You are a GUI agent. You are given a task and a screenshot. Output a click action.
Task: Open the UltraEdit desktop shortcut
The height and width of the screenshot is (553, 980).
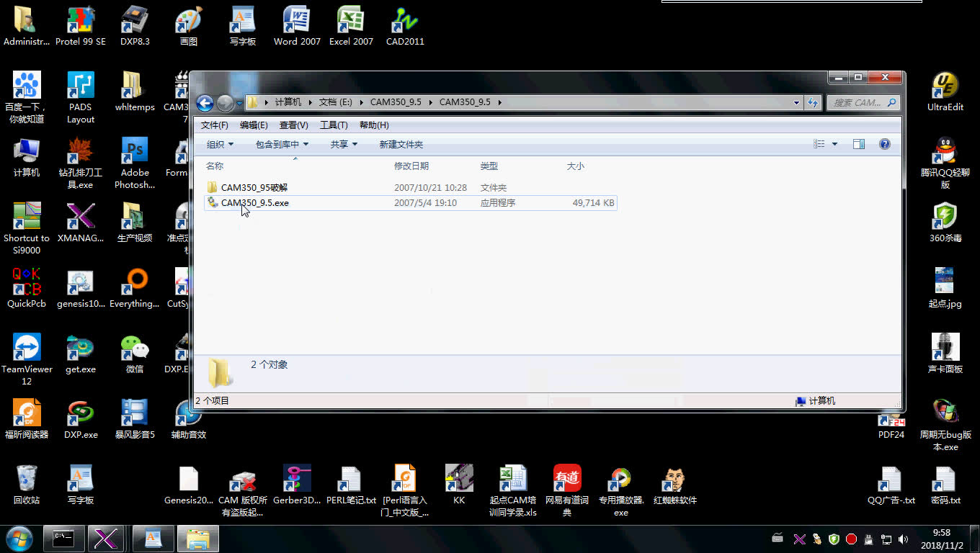click(x=945, y=92)
